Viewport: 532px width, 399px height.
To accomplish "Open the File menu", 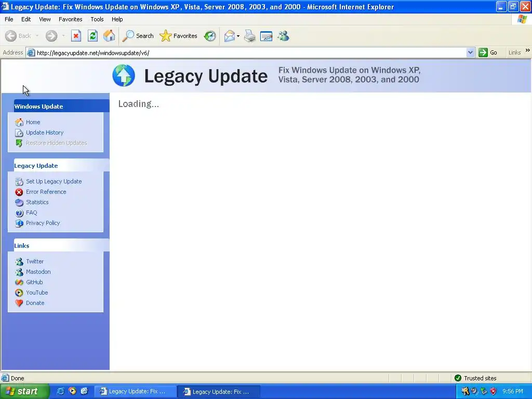I will (x=9, y=19).
